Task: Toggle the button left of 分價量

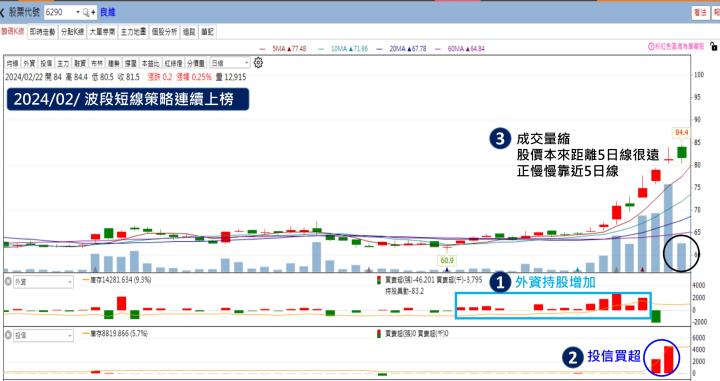Action: 173,63
